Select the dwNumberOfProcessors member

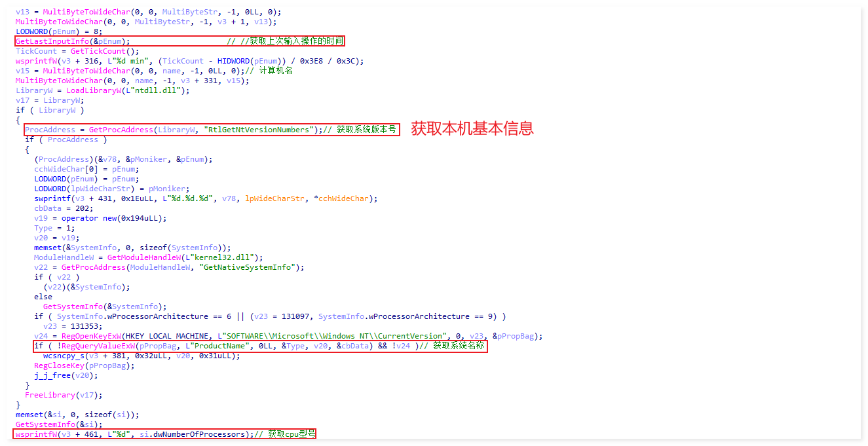[199, 434]
